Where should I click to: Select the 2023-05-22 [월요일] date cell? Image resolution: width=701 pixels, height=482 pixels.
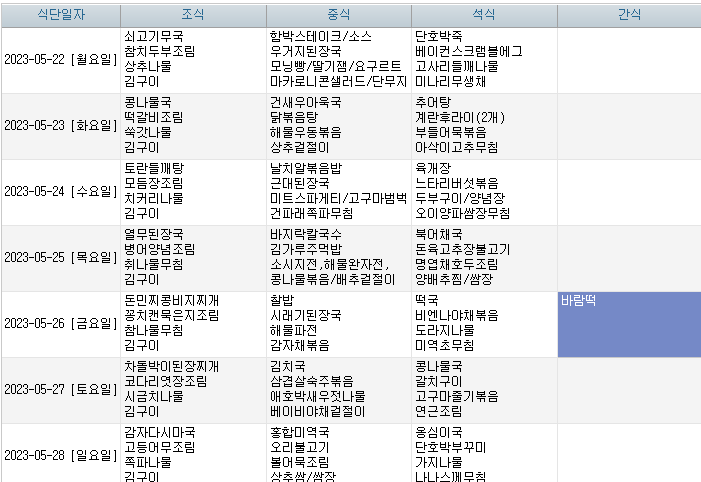[60, 60]
